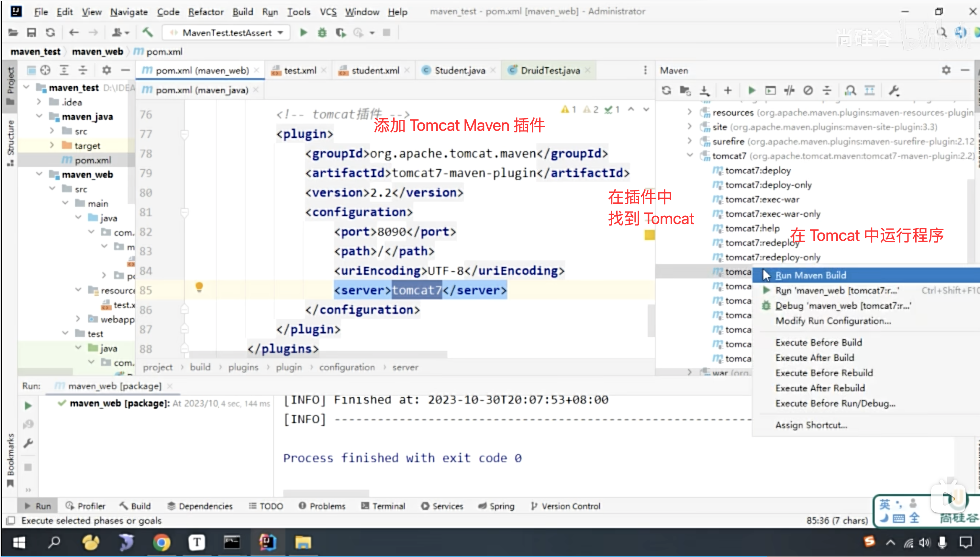The image size is (980, 557).
Task: Click the lightbulb intention icon at line 85
Action: pos(199,287)
